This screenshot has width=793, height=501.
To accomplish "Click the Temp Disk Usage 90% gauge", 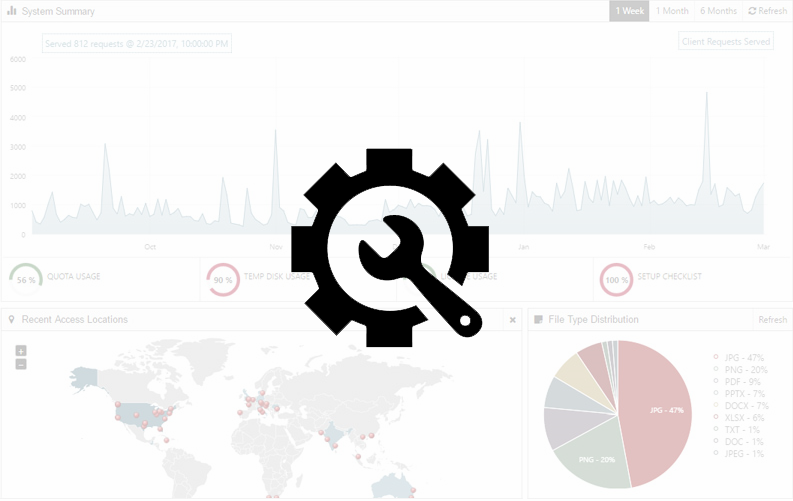I will [x=222, y=279].
